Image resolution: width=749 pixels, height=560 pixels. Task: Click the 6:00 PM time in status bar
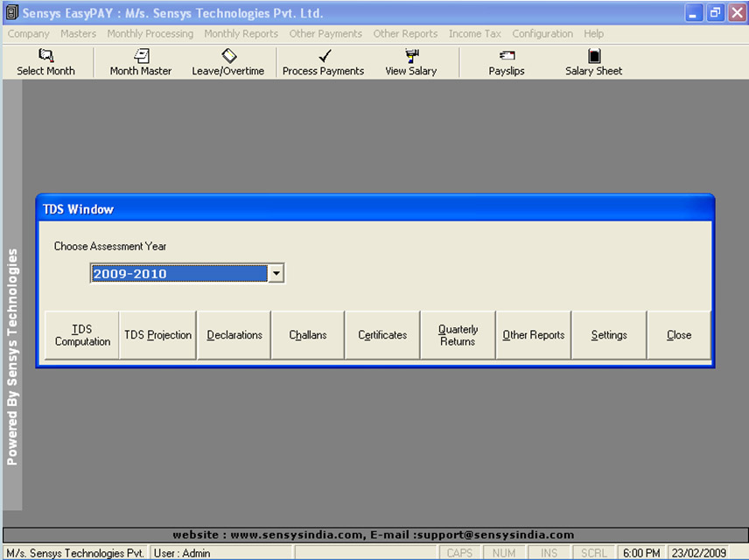point(641,553)
